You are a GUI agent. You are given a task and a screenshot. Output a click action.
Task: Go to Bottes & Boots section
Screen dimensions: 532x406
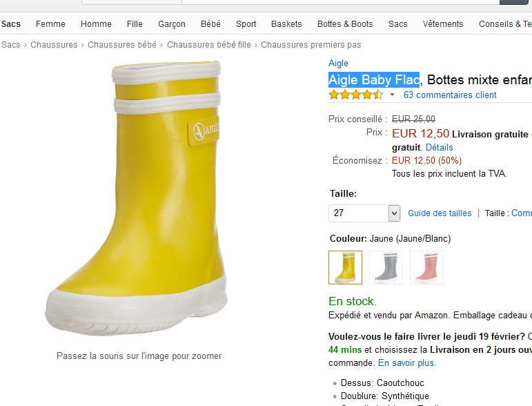point(345,24)
